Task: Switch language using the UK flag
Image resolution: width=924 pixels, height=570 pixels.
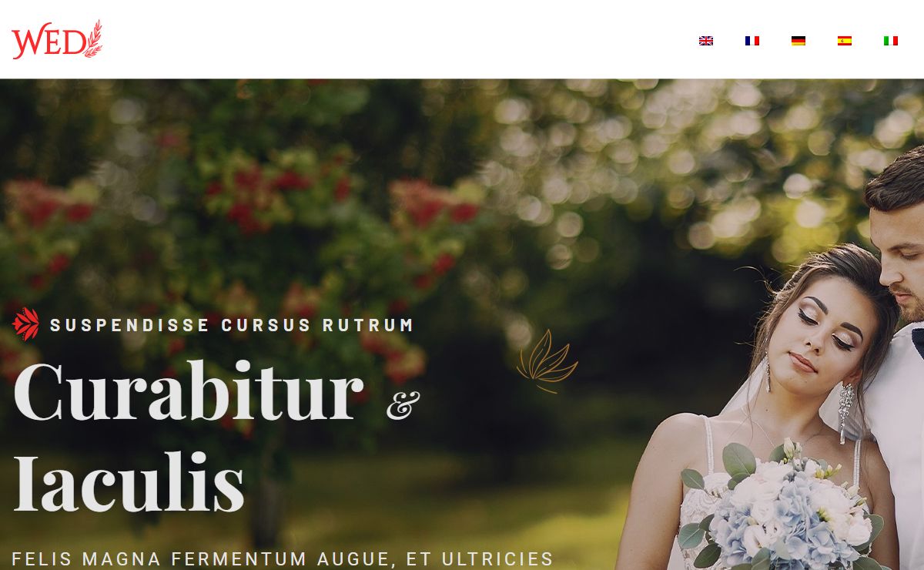Action: tap(706, 41)
